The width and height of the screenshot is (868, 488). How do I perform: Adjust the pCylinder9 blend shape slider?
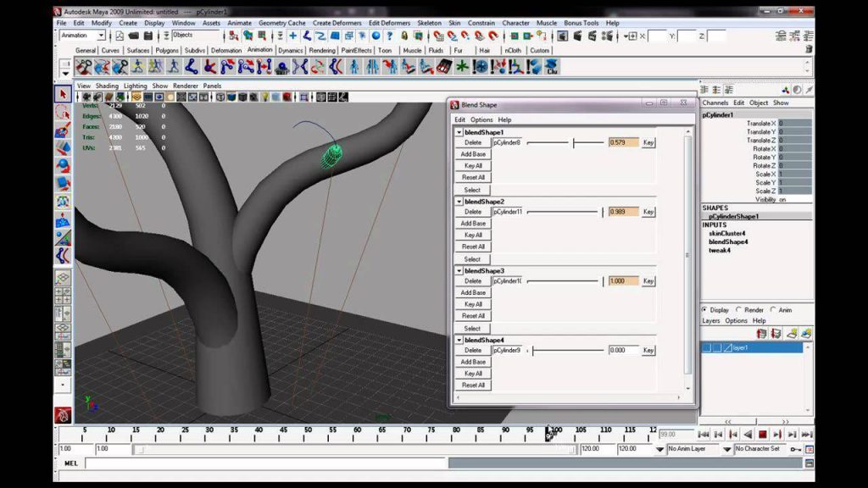pyautogui.click(x=565, y=350)
